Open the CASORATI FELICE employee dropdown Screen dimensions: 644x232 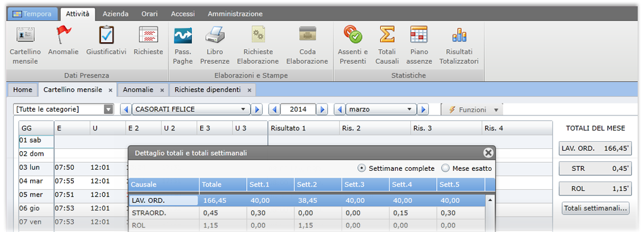(191, 110)
